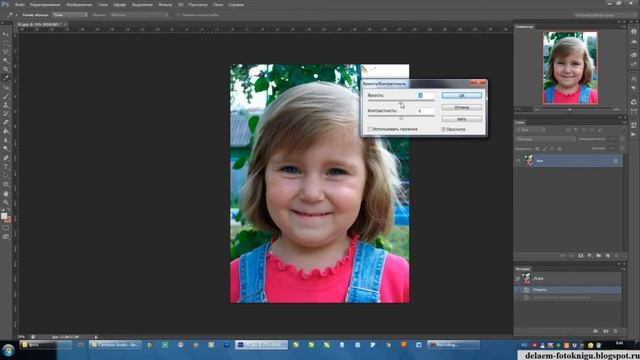
Task: Select the Zoom tool
Action: [6, 202]
